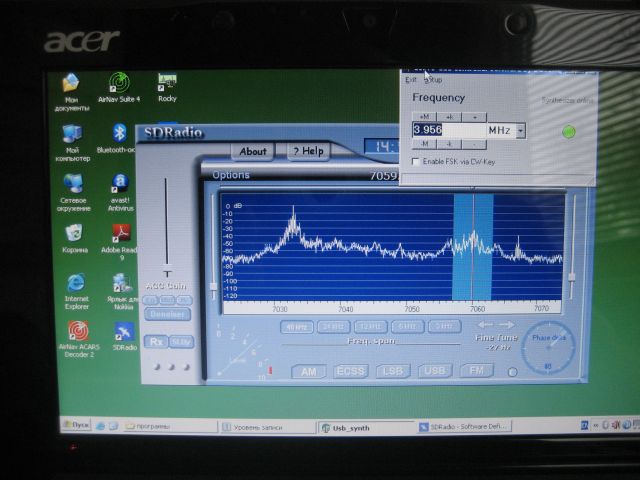
Task: Launch the SDRadio desktop shortcut
Action: pyautogui.click(x=124, y=336)
